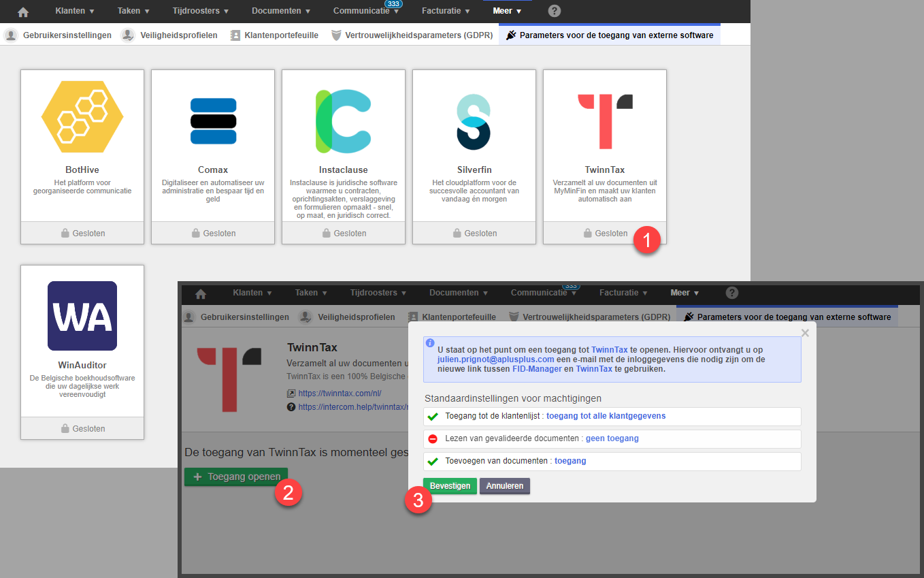
Task: Open Meer menu in the lower window
Action: 684,293
